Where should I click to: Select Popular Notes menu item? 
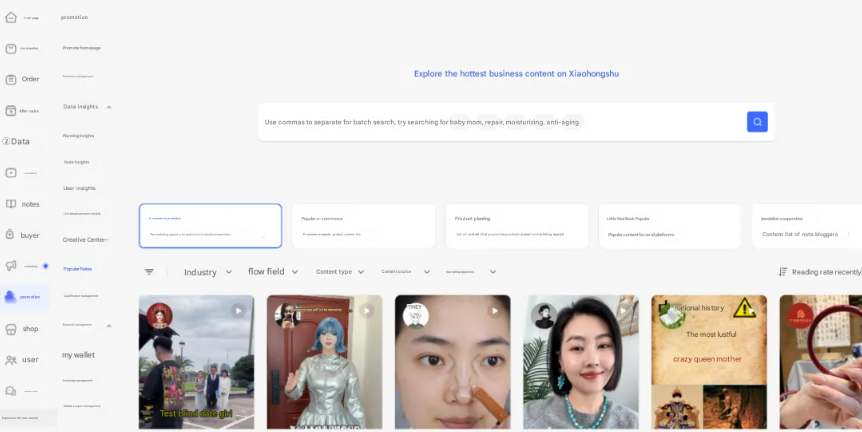pyautogui.click(x=78, y=269)
